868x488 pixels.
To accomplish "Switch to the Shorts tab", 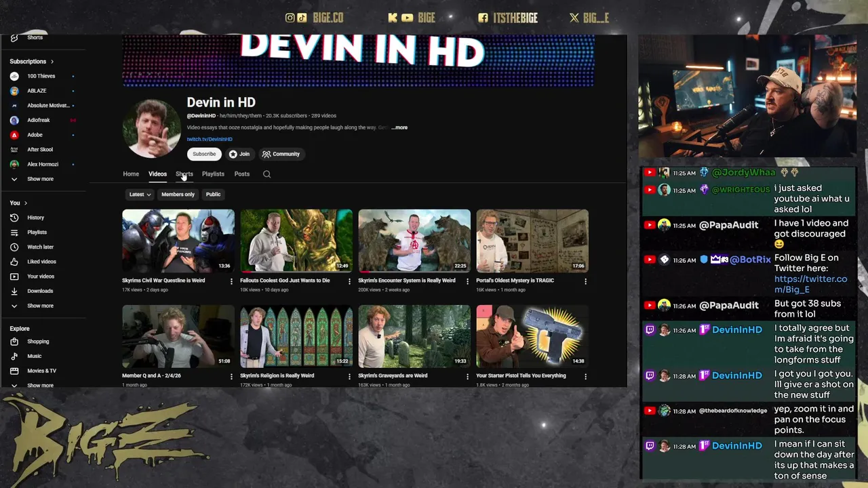I will (184, 174).
